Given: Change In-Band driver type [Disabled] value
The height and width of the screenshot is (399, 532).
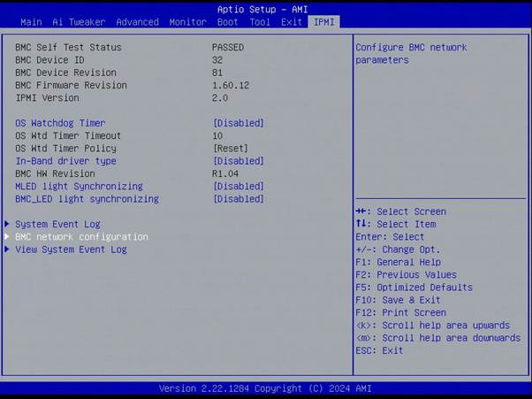Looking at the screenshot, I should click(239, 161).
